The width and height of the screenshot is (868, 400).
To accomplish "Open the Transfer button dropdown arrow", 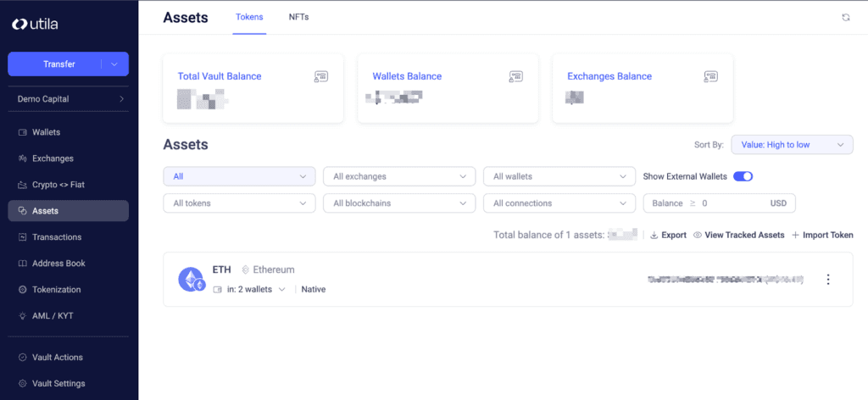I will coord(114,64).
